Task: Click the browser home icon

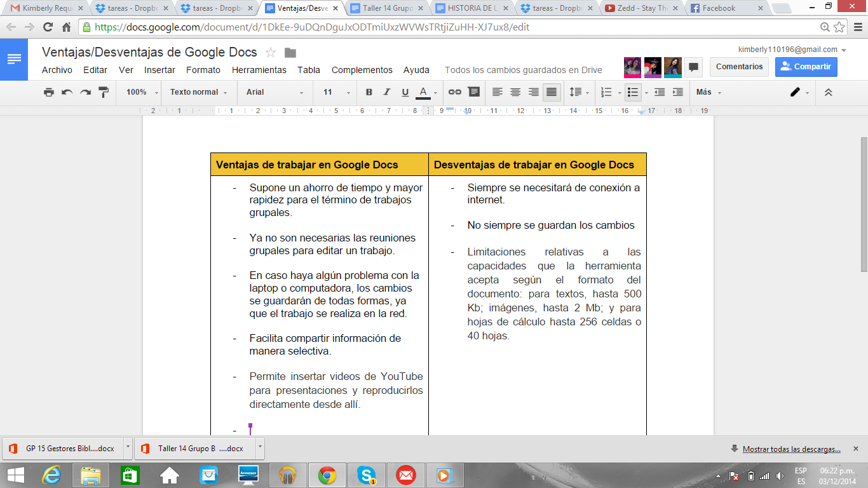Action: (x=66, y=27)
